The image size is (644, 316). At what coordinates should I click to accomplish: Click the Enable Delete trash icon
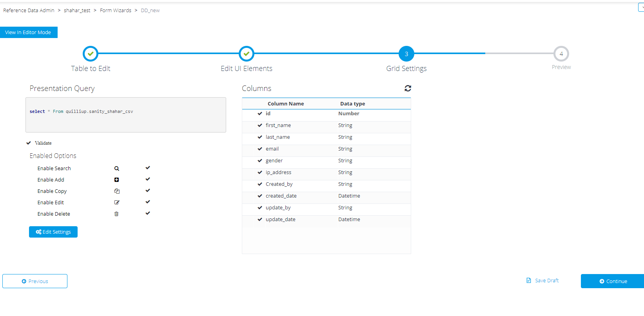coord(116,214)
